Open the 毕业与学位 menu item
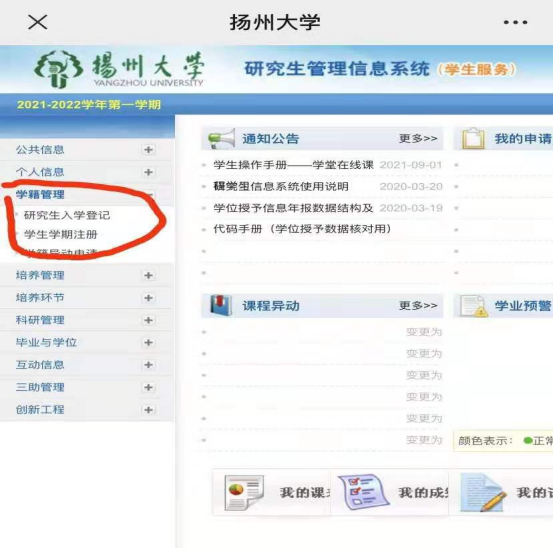This screenshot has width=554, height=549. tap(46, 342)
